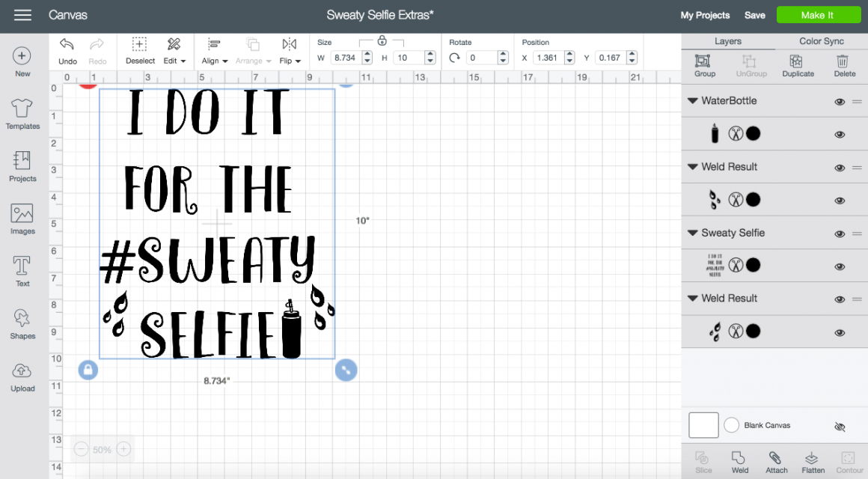Screen dimensions: 868x479
Task: Open My Projects
Action: pos(705,16)
